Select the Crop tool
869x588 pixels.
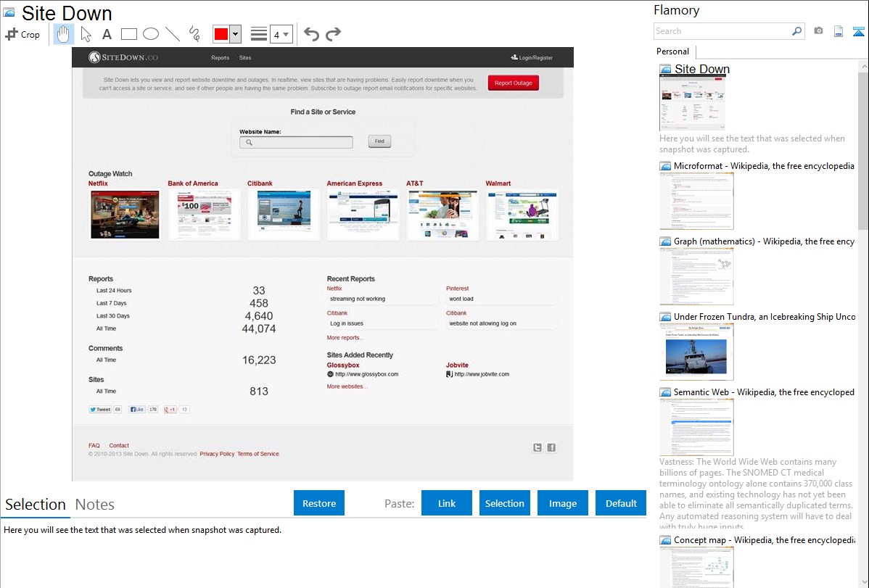[22, 34]
